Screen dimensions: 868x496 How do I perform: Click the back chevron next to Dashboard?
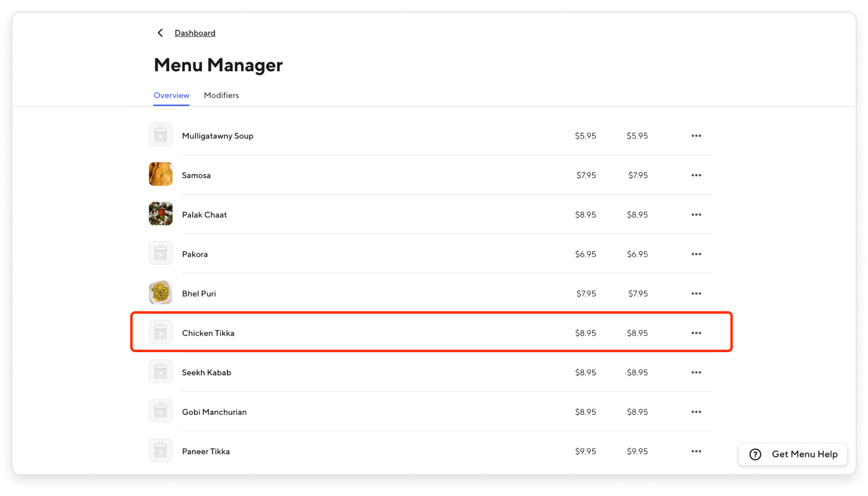coord(160,32)
